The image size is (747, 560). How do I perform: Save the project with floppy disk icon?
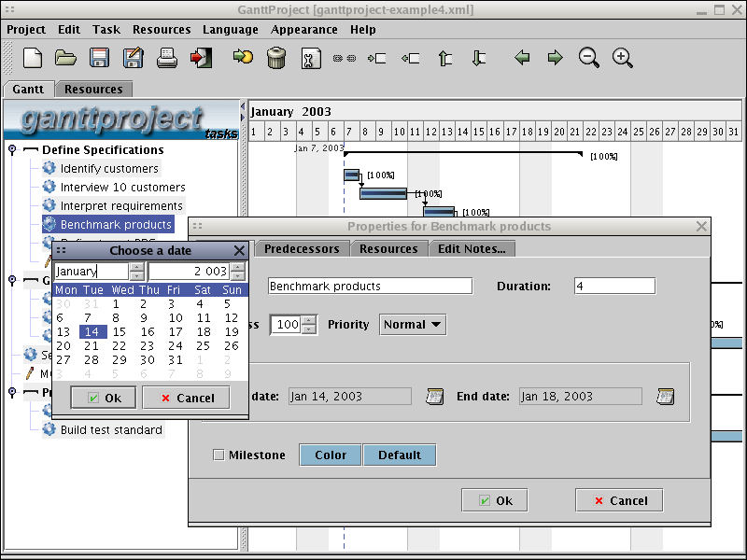click(99, 58)
